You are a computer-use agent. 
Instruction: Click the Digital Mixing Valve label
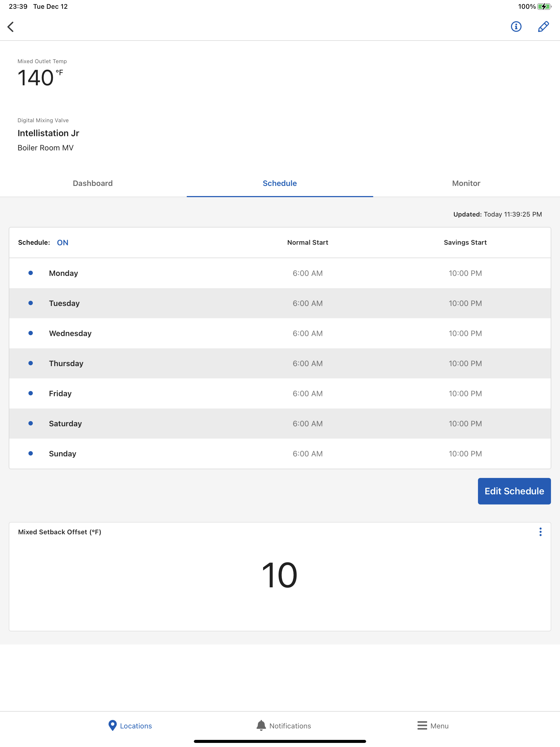pyautogui.click(x=43, y=120)
